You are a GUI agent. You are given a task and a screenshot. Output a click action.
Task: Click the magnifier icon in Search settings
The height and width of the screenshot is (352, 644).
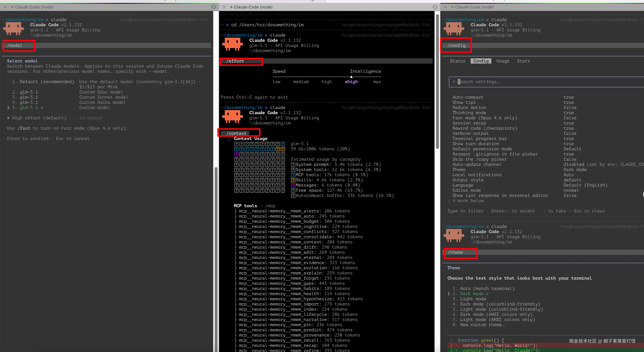pos(454,82)
